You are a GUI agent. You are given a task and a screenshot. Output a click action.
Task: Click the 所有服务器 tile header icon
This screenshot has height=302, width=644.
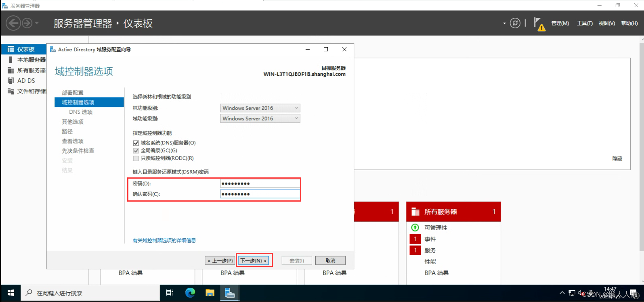tap(415, 212)
